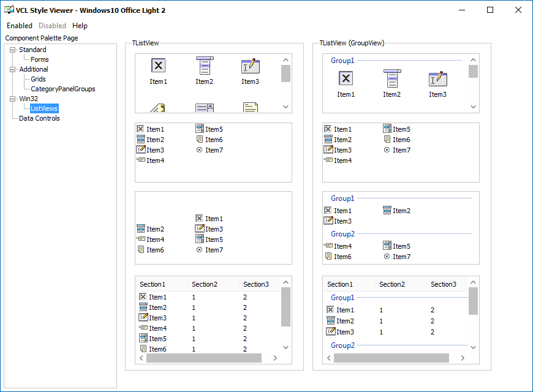Select Forms in the component tree
Screen dimensions: 533x392
[x=40, y=59]
